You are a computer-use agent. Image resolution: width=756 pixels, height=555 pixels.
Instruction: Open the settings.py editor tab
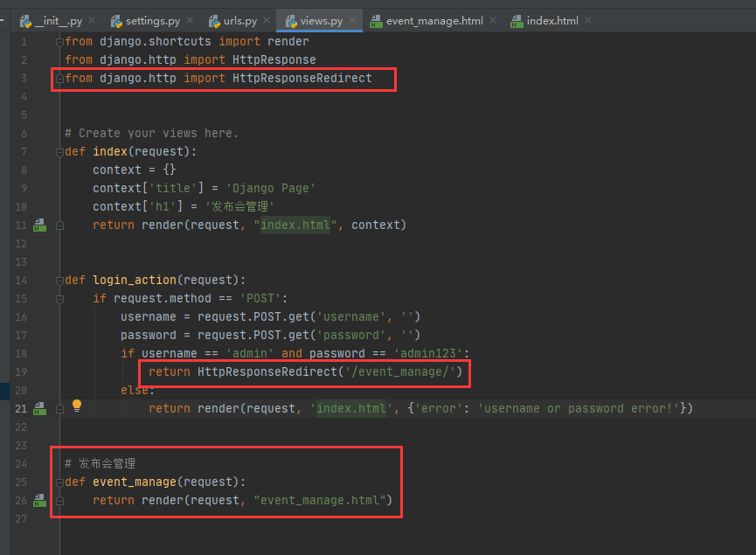[x=152, y=21]
